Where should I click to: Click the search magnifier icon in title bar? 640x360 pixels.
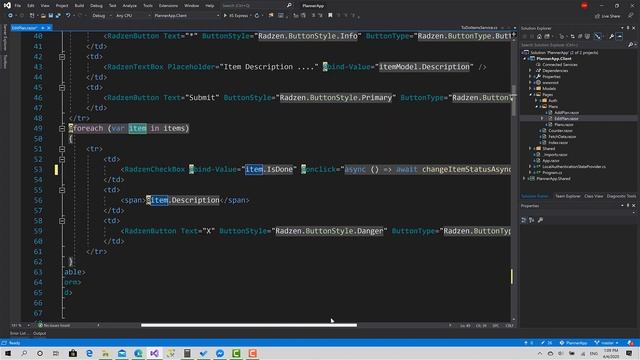(x=289, y=5)
